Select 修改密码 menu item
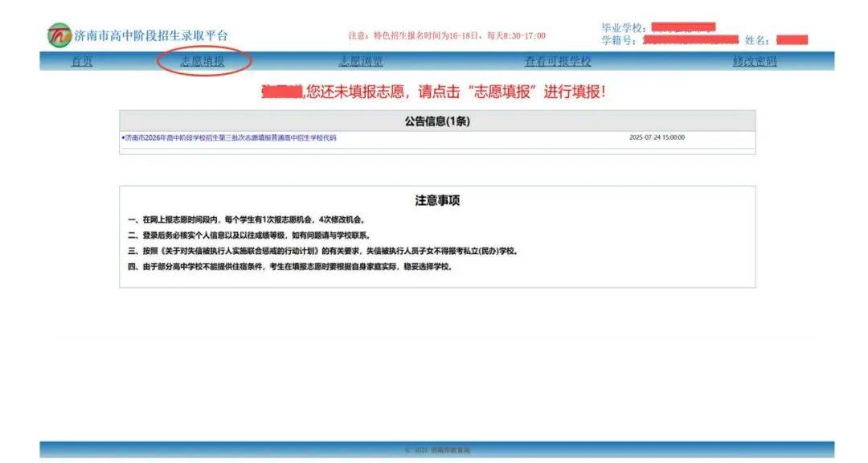The width and height of the screenshot is (868, 463). 755,61
